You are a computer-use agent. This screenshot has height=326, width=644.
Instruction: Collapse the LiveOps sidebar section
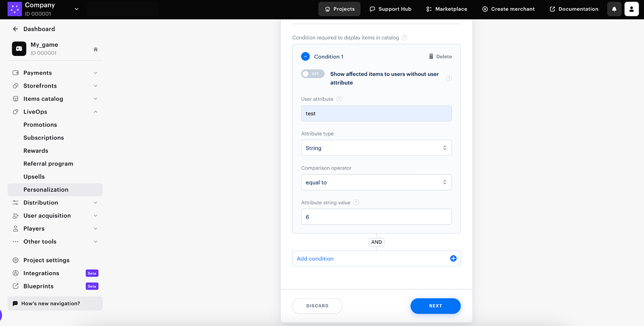pyautogui.click(x=96, y=112)
